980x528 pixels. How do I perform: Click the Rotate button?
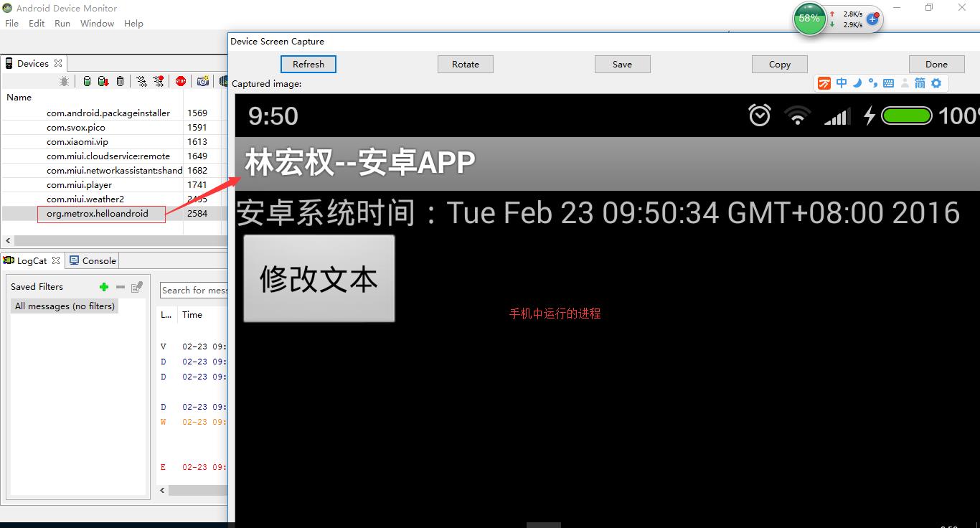pos(466,64)
